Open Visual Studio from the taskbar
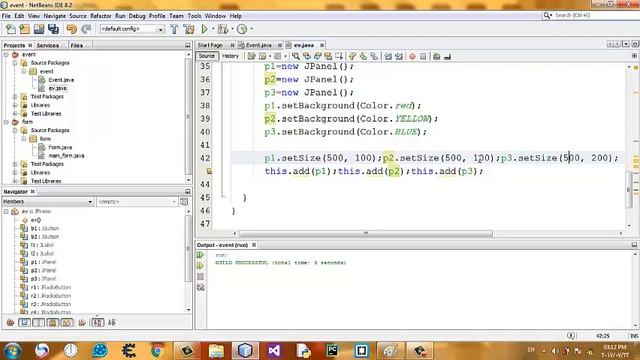This screenshot has height=360, width=640. coord(274,350)
